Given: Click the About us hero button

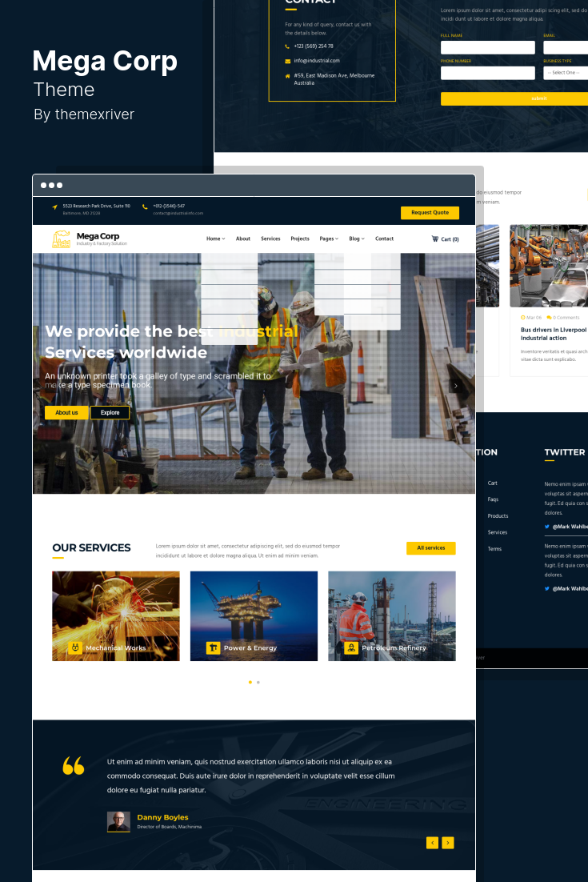Looking at the screenshot, I should (x=66, y=412).
